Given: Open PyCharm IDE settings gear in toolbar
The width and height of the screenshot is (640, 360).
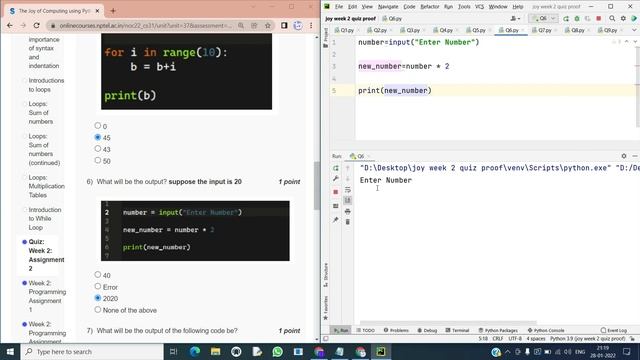Looking at the screenshot, I should pos(623,18).
